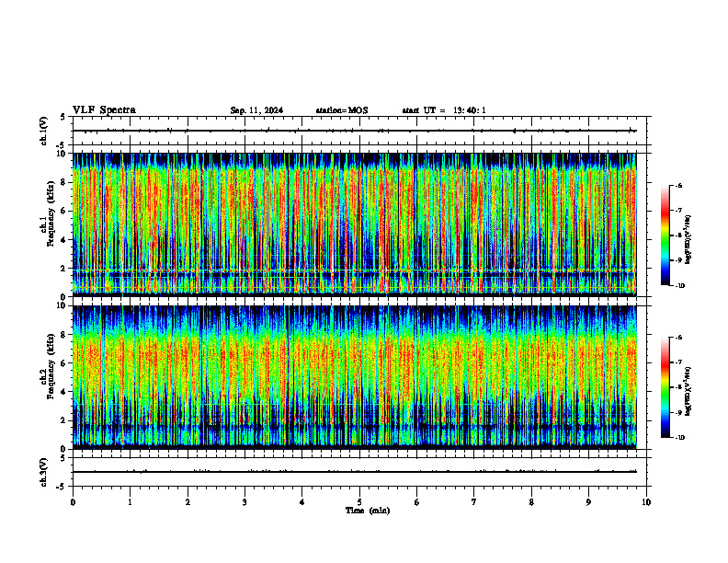Click the ch.1 color bar log(PSD) label
Viewport: 728px width, 563px height.
click(688, 240)
